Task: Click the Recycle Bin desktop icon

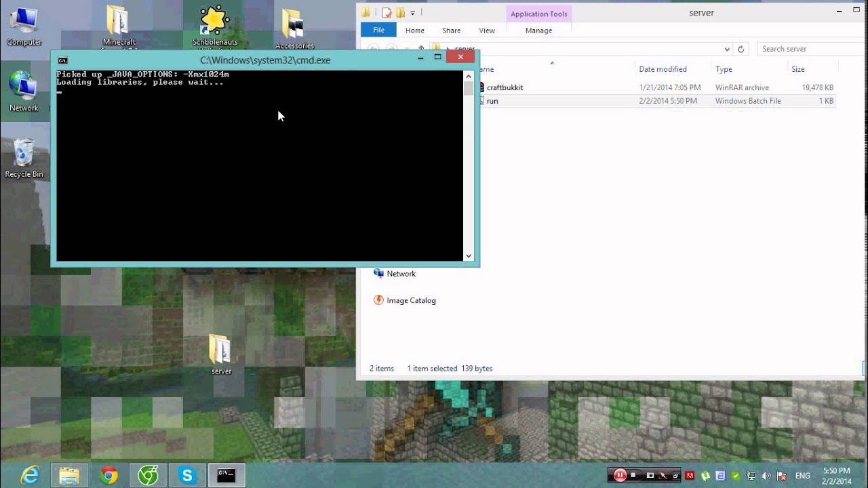Action: tap(24, 157)
